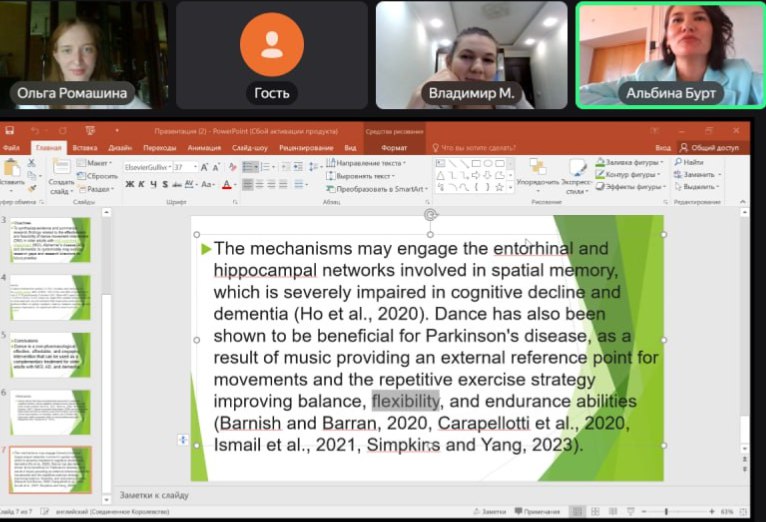The width and height of the screenshot is (766, 522).
Task: Click the Что вы хотите сделать search field
Action: [474, 147]
